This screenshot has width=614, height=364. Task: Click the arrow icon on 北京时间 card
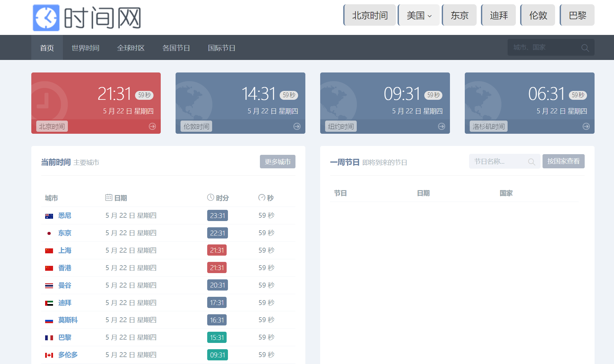click(x=152, y=126)
